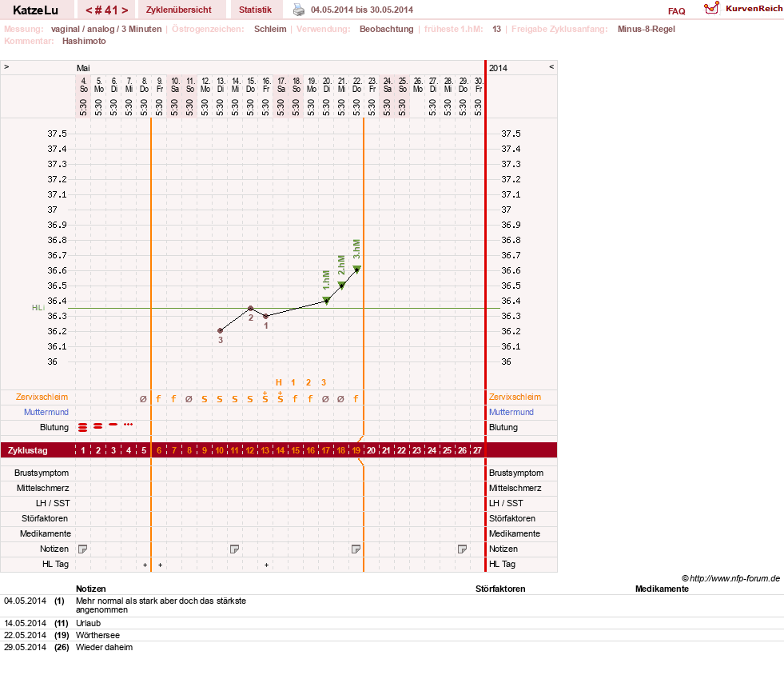This screenshot has height=679, width=784.
Task: Click the KatzeLu user name tab
Action: (35, 10)
